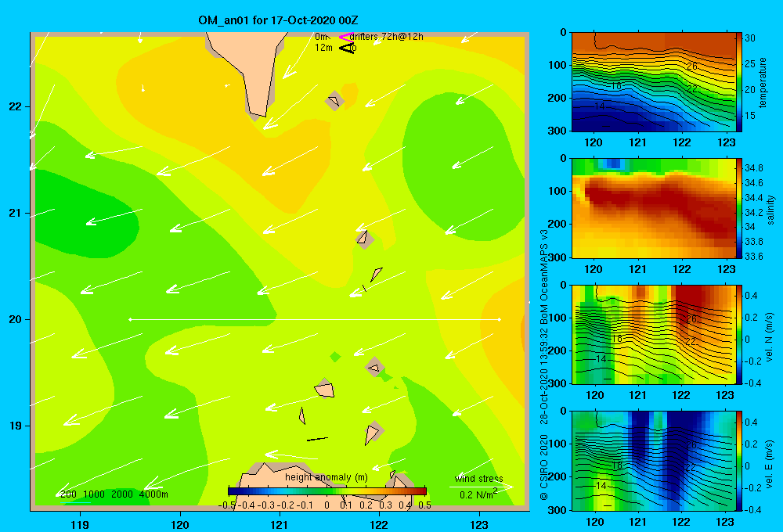Click the 'drifters 72h@12h' legend text
The image size is (783, 532).
[x=386, y=37]
